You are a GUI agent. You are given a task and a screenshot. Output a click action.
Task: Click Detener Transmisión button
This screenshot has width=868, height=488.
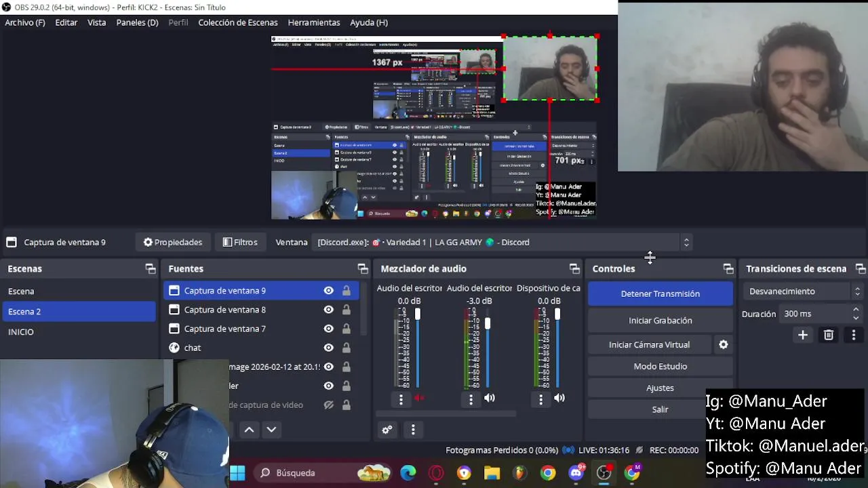coord(660,293)
